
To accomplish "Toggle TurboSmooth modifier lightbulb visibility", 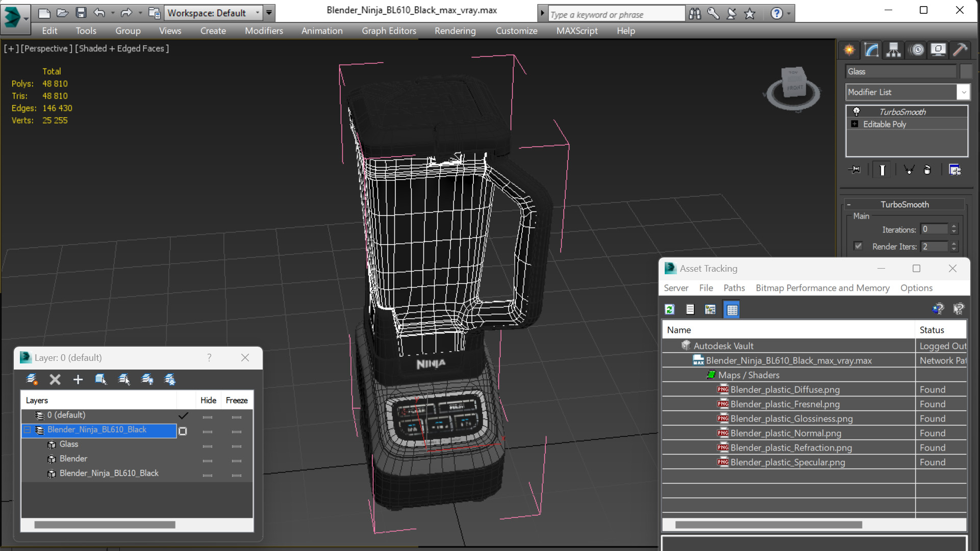I will point(857,112).
